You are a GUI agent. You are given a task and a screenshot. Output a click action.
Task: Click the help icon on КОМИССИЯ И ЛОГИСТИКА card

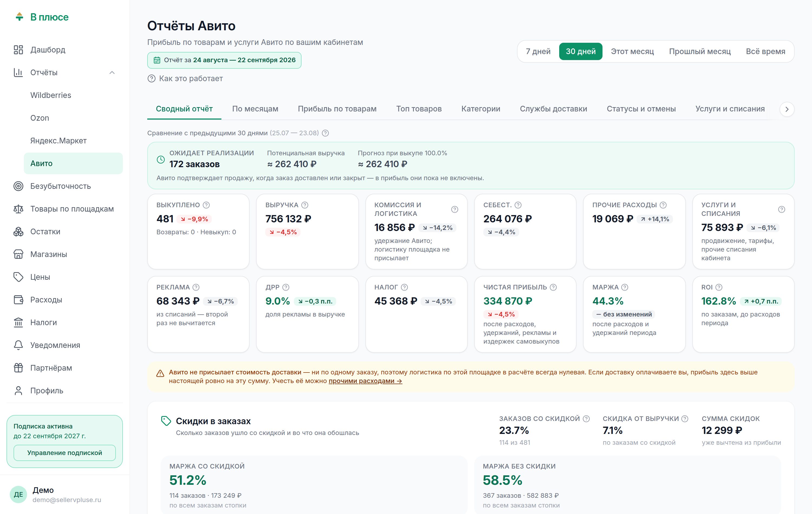[x=454, y=209]
